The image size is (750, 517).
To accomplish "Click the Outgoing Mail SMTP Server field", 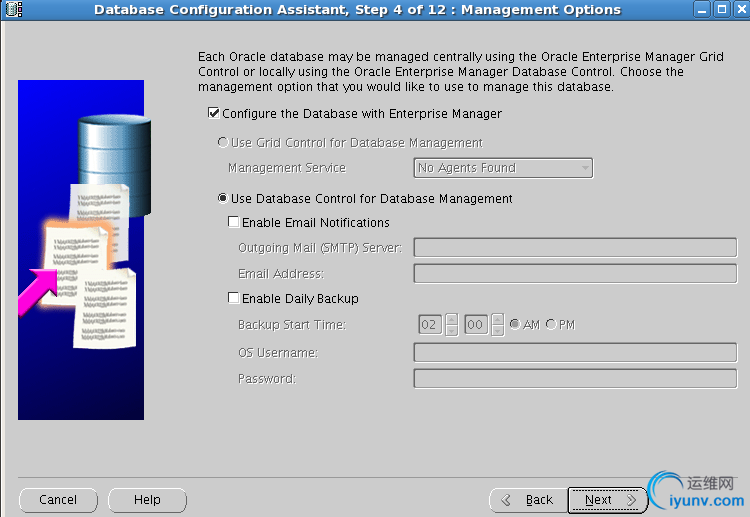I will pos(575,248).
